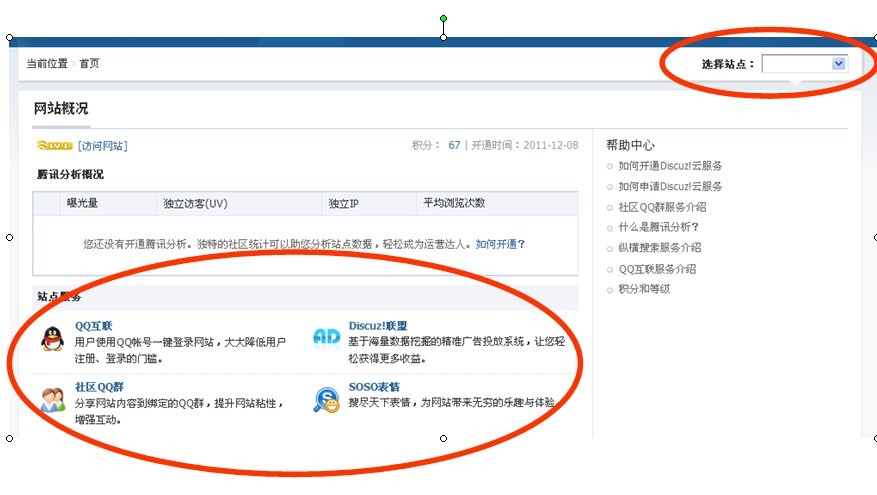The width and height of the screenshot is (877, 495).
Task: Open help topic 如何开通Discuz!云服务
Action: (669, 166)
